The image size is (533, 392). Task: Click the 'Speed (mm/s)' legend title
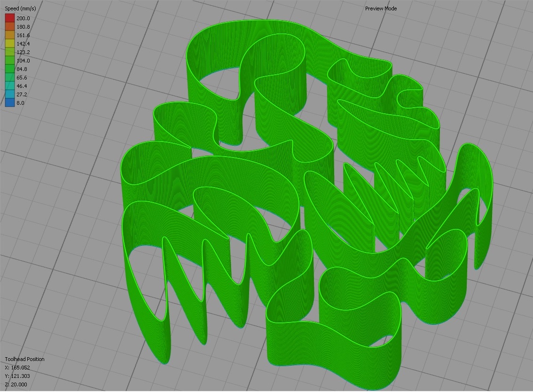(x=20, y=8)
